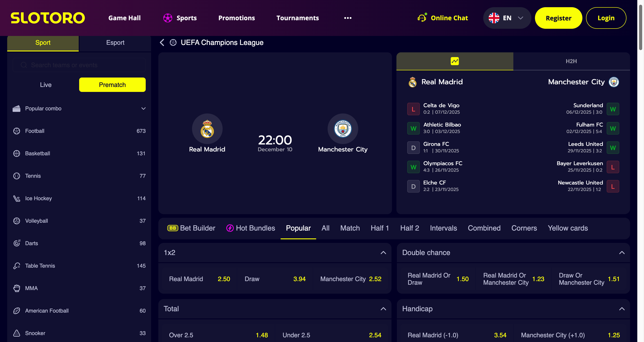The height and width of the screenshot is (342, 644).
Task: Collapse the 1x2 market
Action: point(383,253)
